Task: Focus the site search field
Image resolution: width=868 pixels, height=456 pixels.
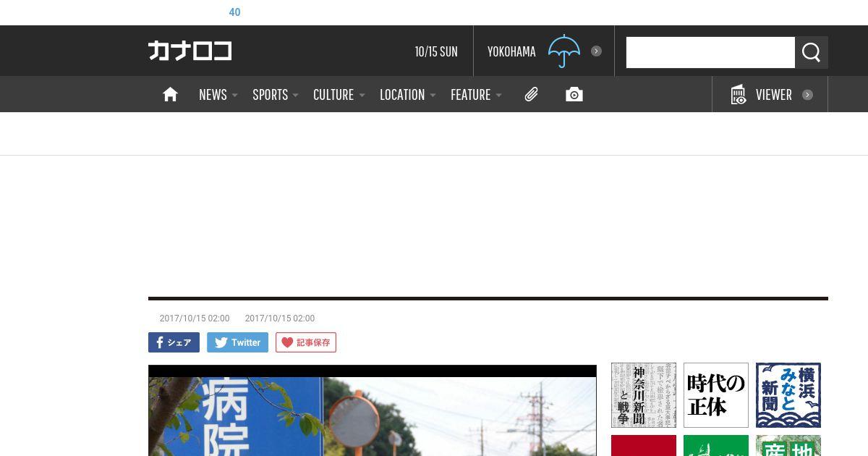Action: [710, 52]
